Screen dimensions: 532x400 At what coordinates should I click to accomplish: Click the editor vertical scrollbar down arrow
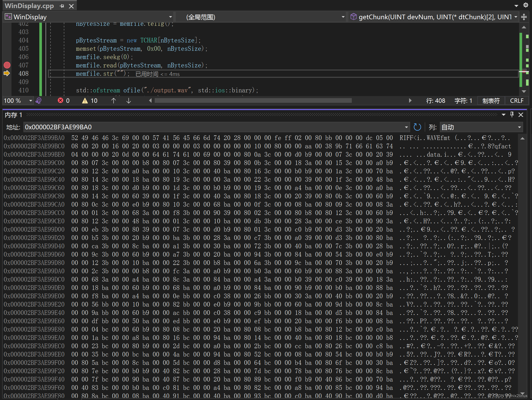point(524,92)
